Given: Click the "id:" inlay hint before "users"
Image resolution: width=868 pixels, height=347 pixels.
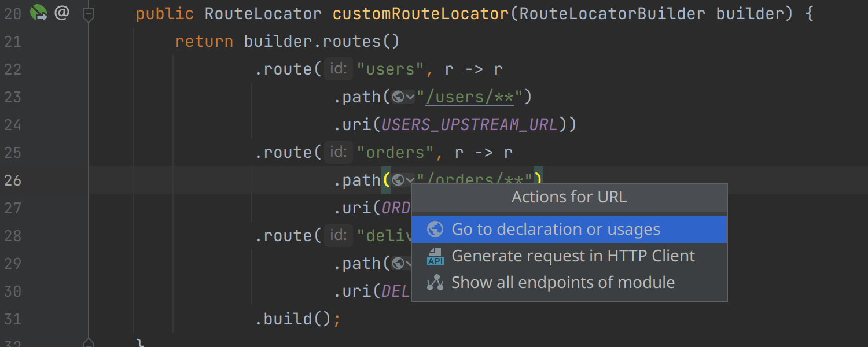Looking at the screenshot, I should pos(338,69).
